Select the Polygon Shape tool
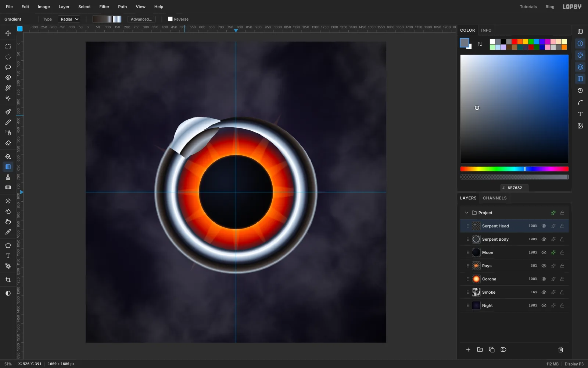 point(8,245)
